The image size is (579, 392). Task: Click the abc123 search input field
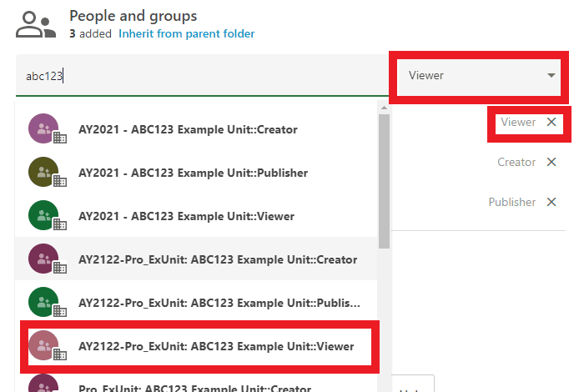click(x=200, y=76)
